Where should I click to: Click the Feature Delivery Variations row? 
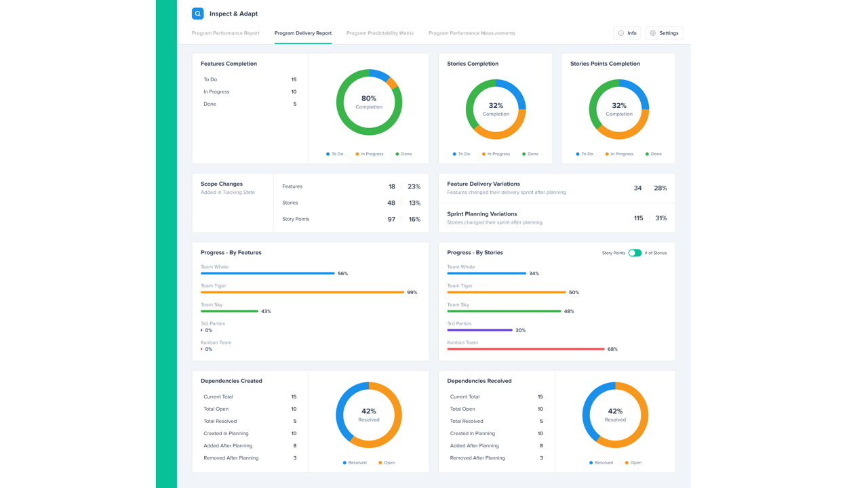point(557,188)
